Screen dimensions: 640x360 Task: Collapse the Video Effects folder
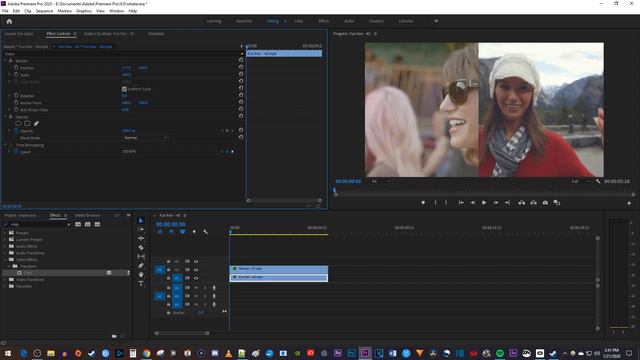click(5, 260)
